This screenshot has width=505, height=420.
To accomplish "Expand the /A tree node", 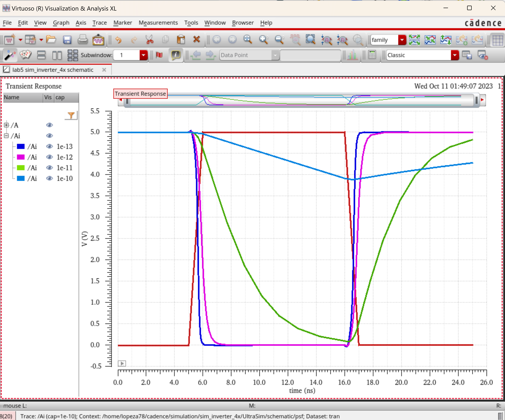I will [7, 125].
